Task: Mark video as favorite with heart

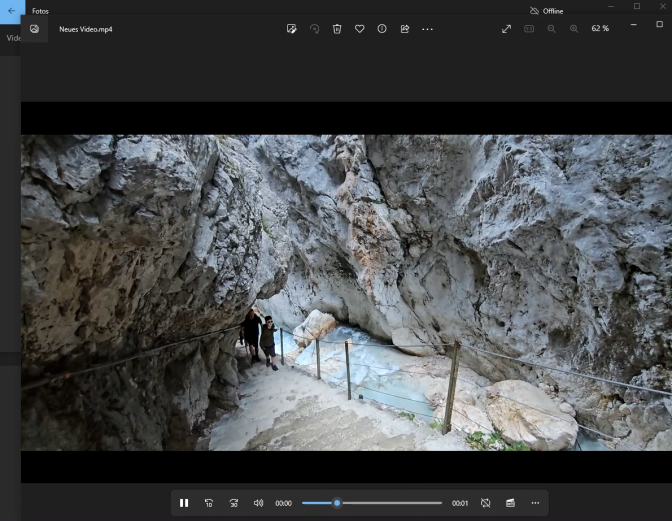Action: (360, 29)
